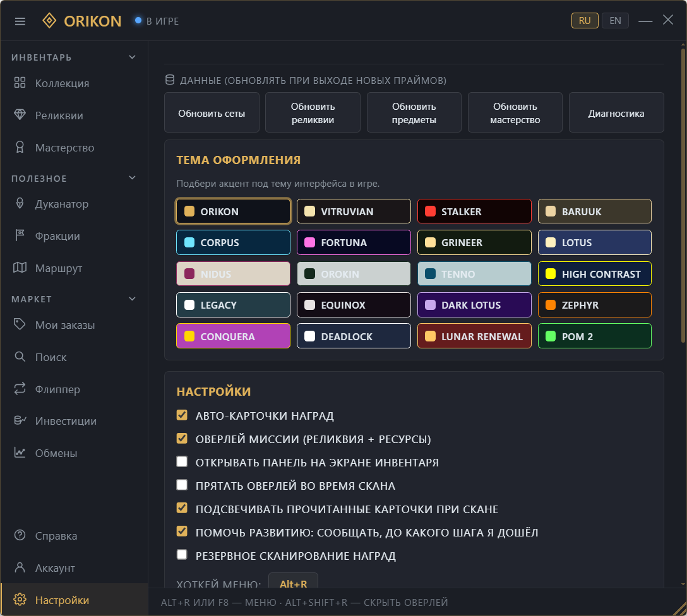Enable РЕЗЕРВНОЕ СКАНИРОВАНИЕ НАГРАД checkbox
The height and width of the screenshot is (616, 687).
[x=182, y=555]
